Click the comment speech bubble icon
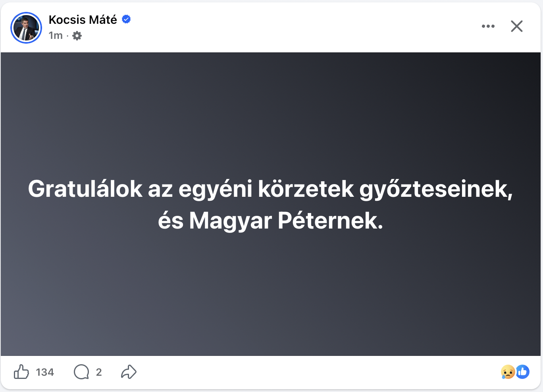Image resolution: width=543 pixels, height=392 pixels. point(81,372)
